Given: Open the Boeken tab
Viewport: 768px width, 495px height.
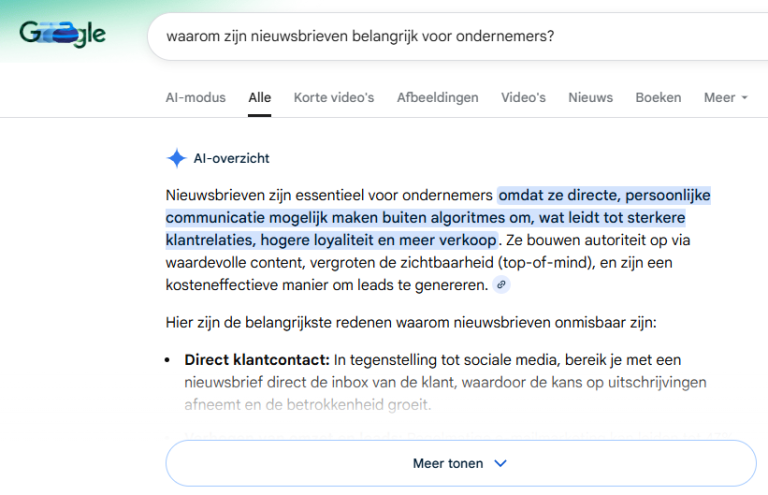Looking at the screenshot, I should point(658,97).
